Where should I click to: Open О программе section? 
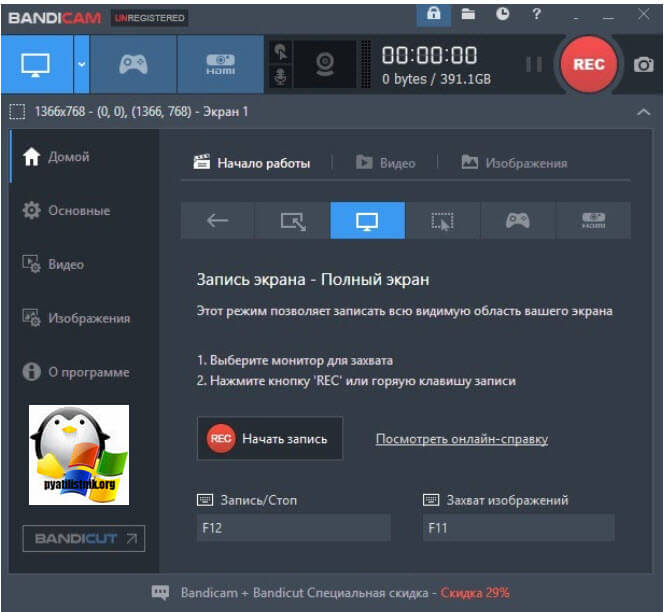tap(76, 372)
